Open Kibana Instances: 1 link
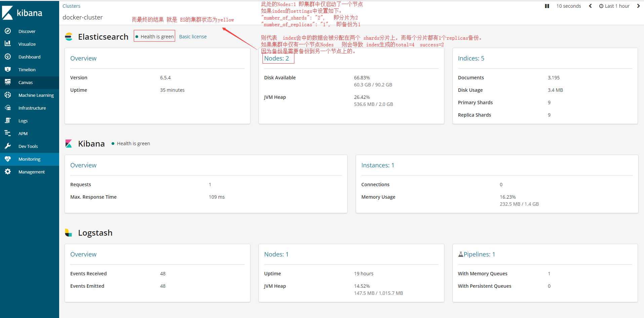The image size is (644, 318). point(377,165)
